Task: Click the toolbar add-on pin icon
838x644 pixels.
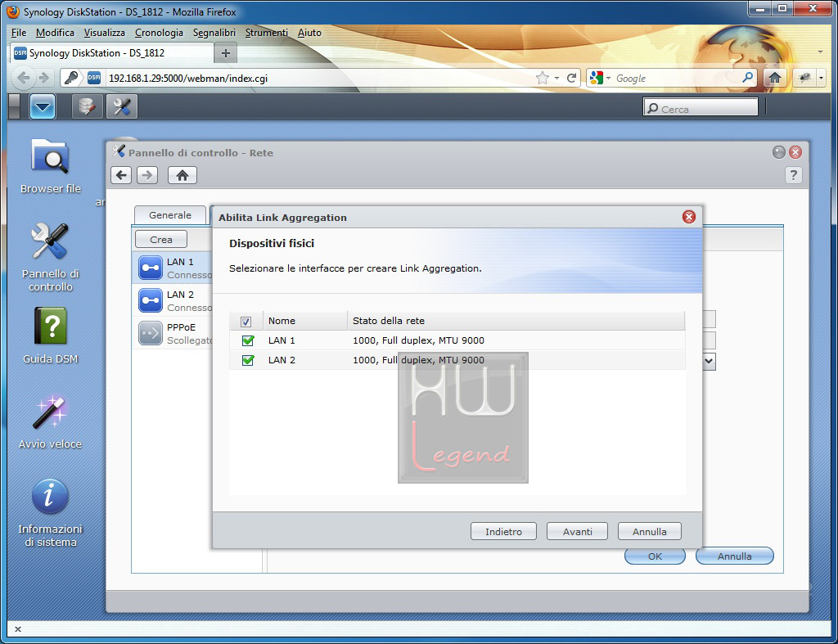Action: click(x=805, y=78)
